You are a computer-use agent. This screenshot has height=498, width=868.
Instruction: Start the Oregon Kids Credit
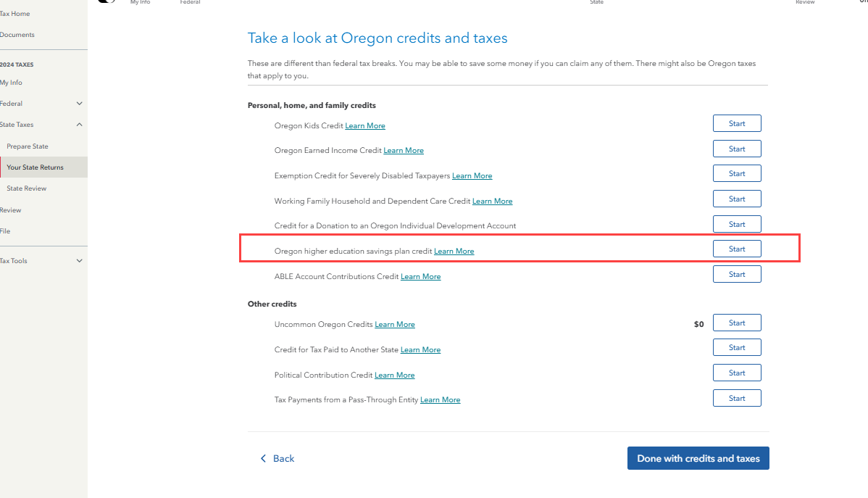pos(737,123)
